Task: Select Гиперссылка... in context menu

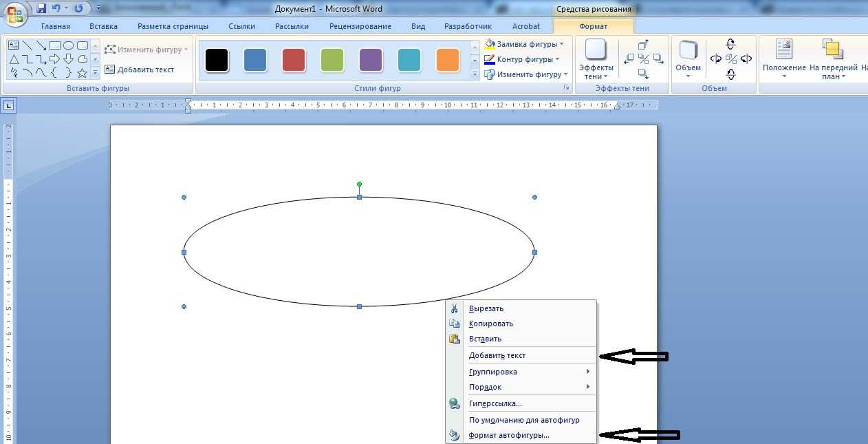Action: coord(521,403)
